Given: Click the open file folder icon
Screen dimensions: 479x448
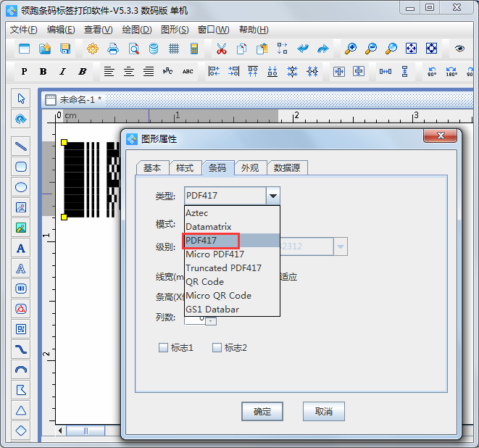Looking at the screenshot, I should 45,49.
